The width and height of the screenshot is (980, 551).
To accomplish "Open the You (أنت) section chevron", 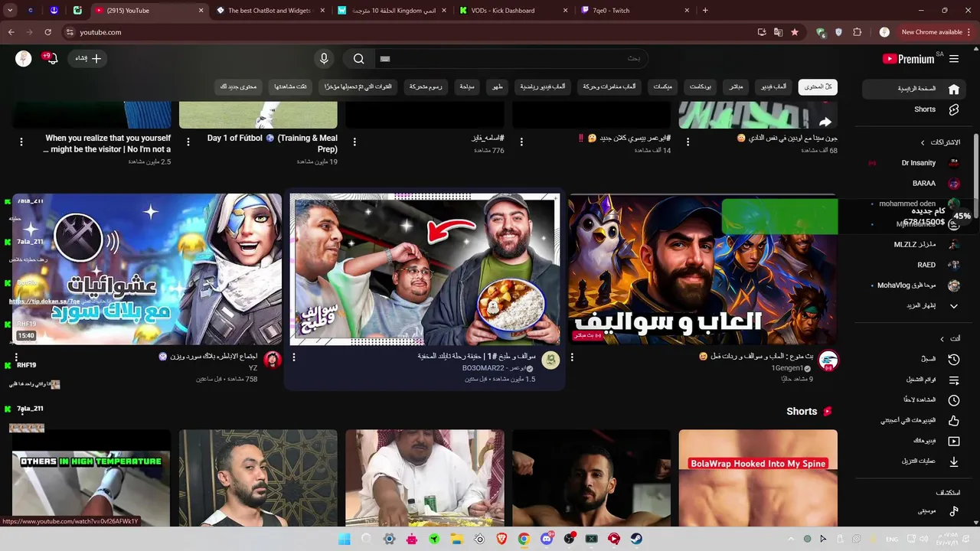I will pos(942,339).
